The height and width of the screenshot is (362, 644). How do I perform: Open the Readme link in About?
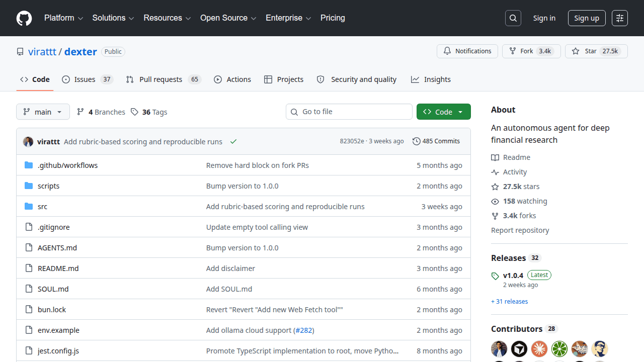tap(511, 157)
